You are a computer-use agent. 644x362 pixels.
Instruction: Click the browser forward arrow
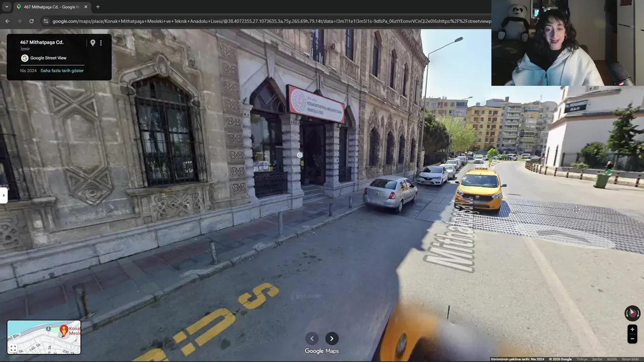point(19,21)
